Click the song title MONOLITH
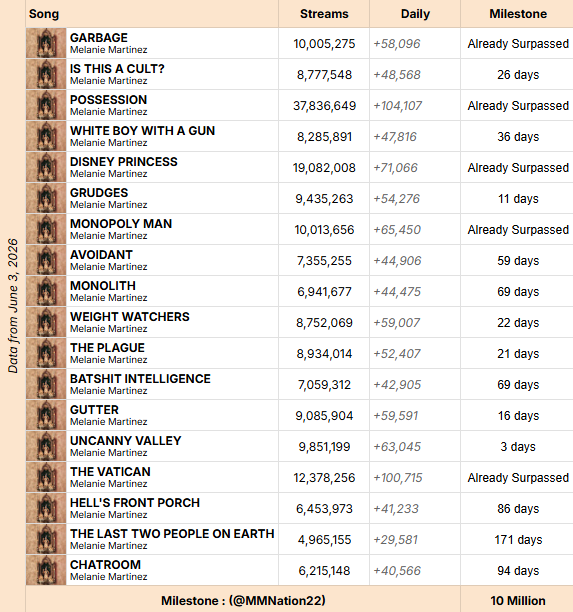 [x=103, y=286]
